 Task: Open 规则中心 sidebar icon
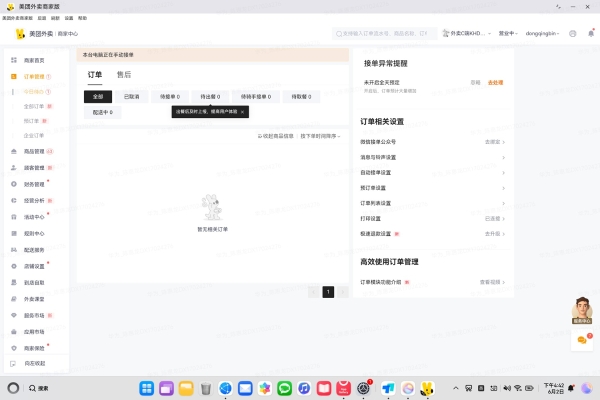(14, 233)
